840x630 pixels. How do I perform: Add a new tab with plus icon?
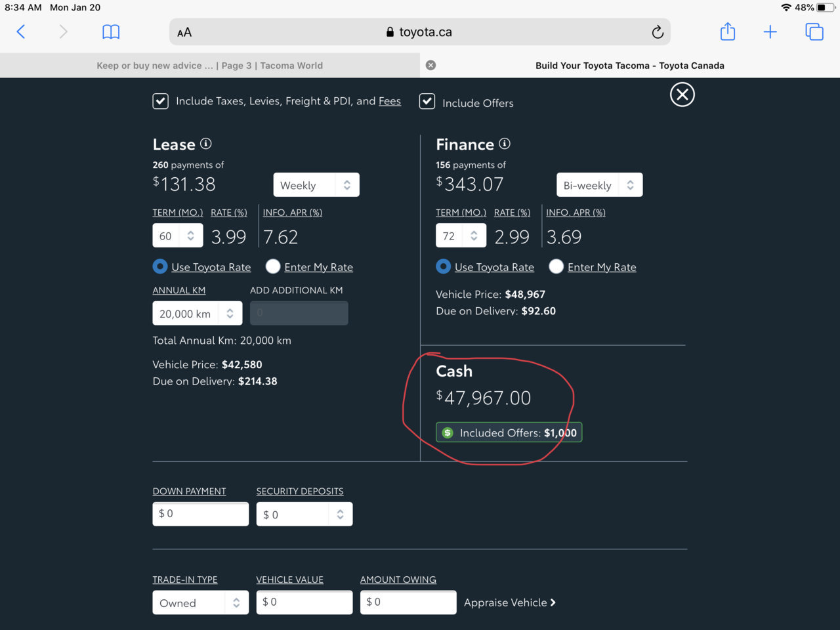pos(770,31)
